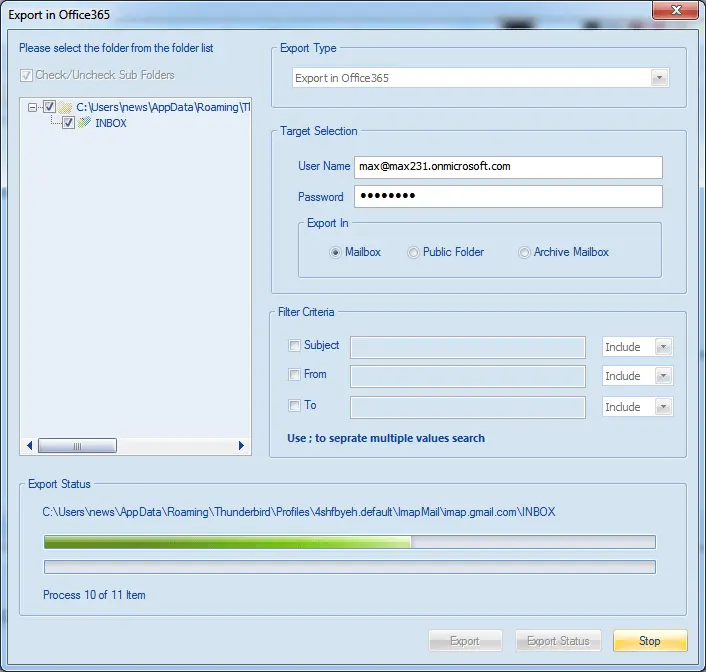The height and width of the screenshot is (672, 706).
Task: Select the C:\Users\news\AppData root tree item
Action: point(163,107)
